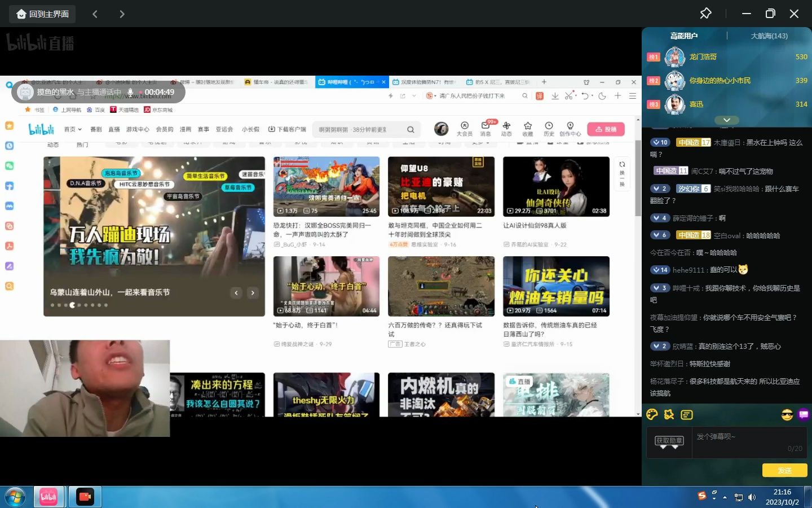Screen dimensions: 812x508
Task: Open a new browser tab with plus
Action: [x=544, y=82]
